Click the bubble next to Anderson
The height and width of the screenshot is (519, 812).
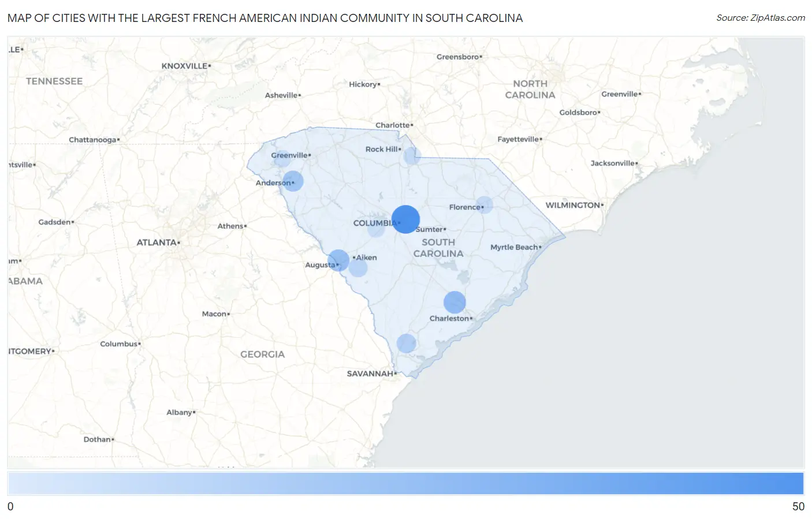[x=293, y=181]
